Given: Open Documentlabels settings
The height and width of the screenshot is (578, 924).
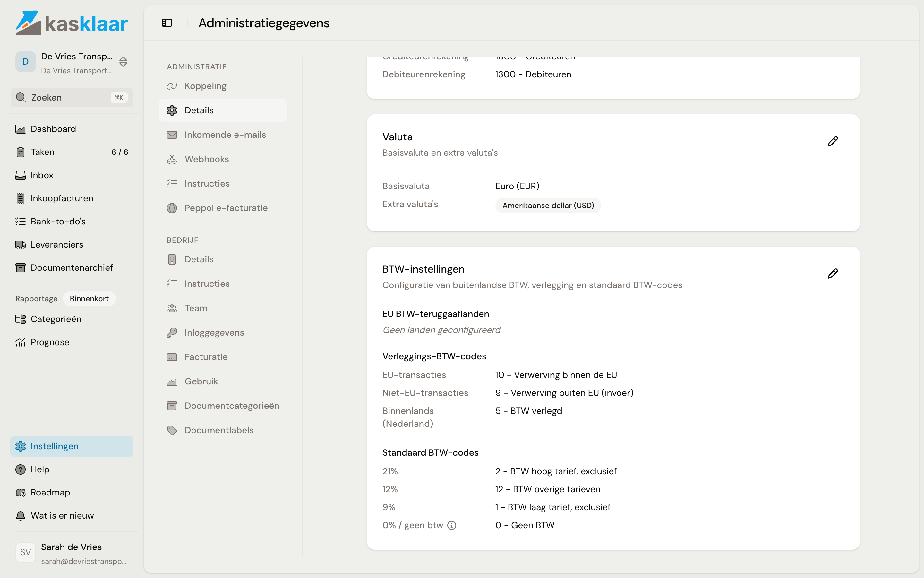Looking at the screenshot, I should (x=223, y=430).
